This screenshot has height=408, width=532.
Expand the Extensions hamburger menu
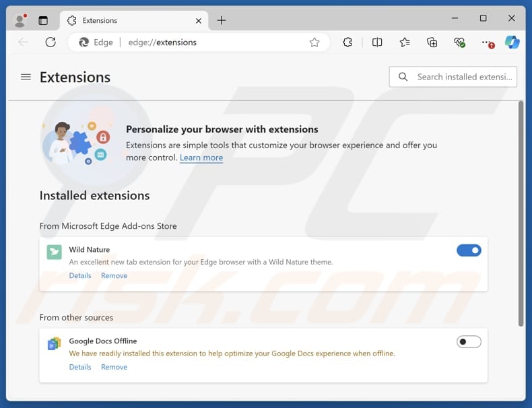point(26,77)
